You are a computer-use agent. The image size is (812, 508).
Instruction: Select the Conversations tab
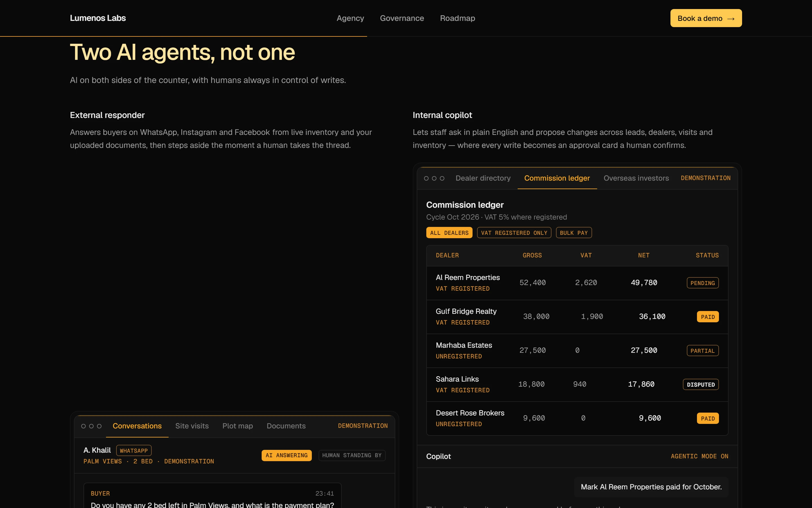[x=137, y=426]
